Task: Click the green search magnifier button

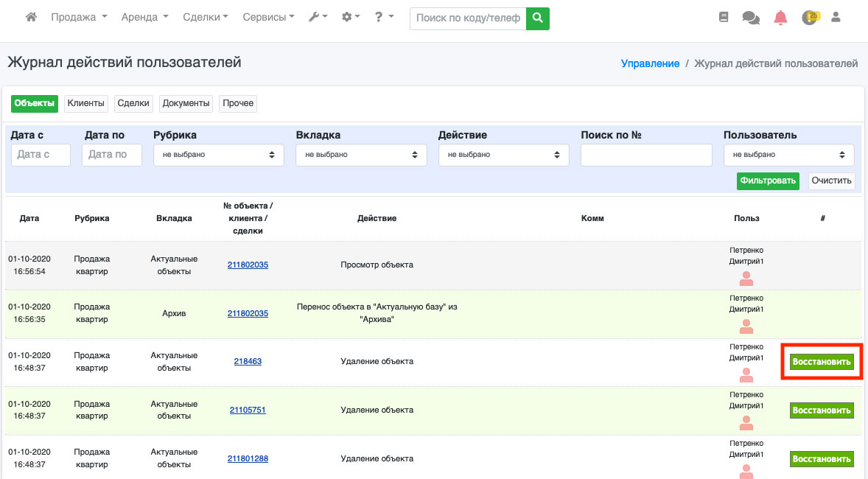Action: (538, 18)
